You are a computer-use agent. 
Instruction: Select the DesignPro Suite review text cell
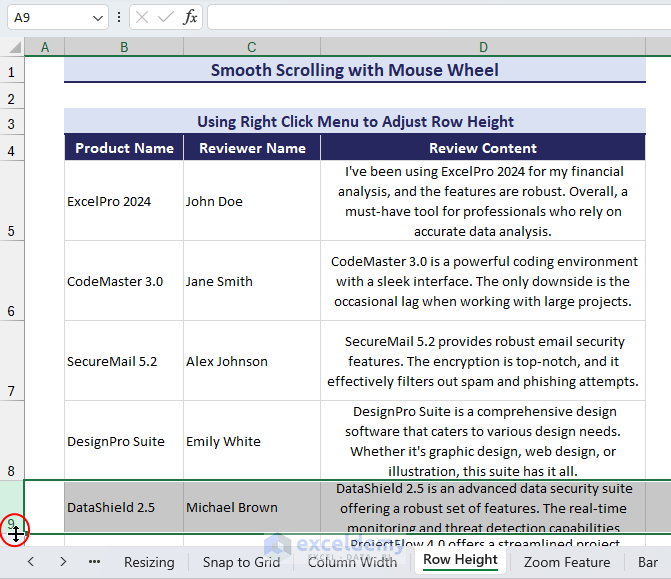tap(483, 440)
